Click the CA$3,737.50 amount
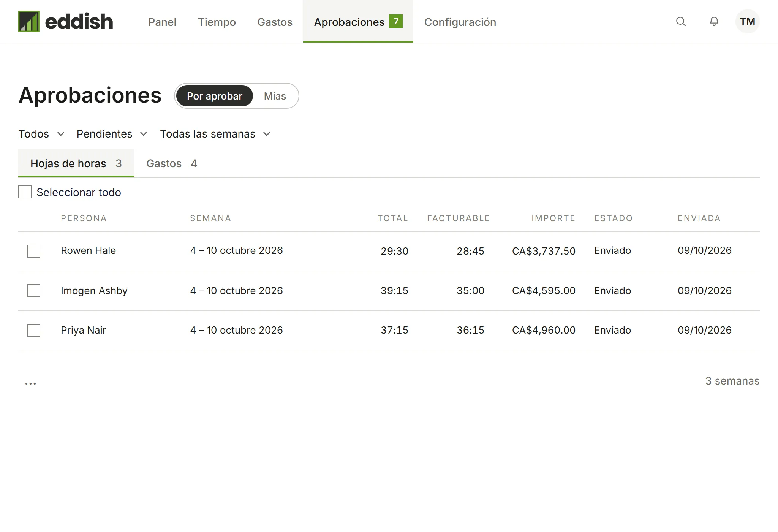 click(x=544, y=251)
